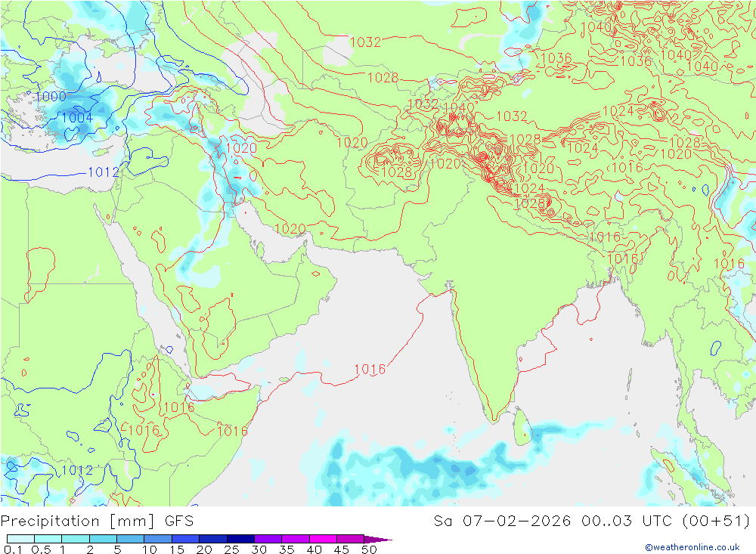Select the 30–35 mm purple legend segment
The image size is (756, 554).
coord(268,539)
